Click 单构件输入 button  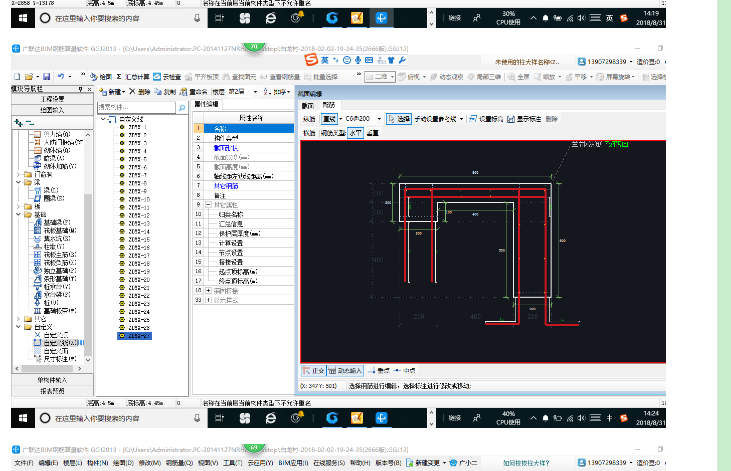(52, 380)
